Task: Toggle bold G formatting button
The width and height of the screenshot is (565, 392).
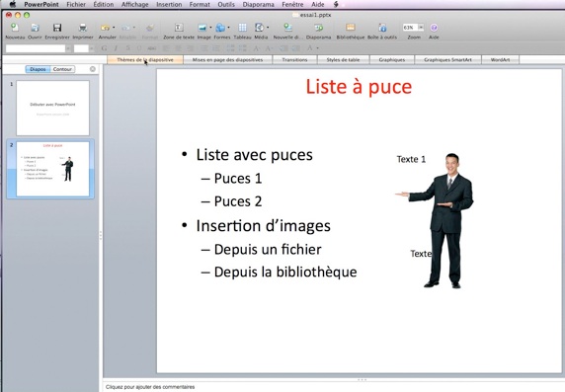Action: (x=104, y=48)
